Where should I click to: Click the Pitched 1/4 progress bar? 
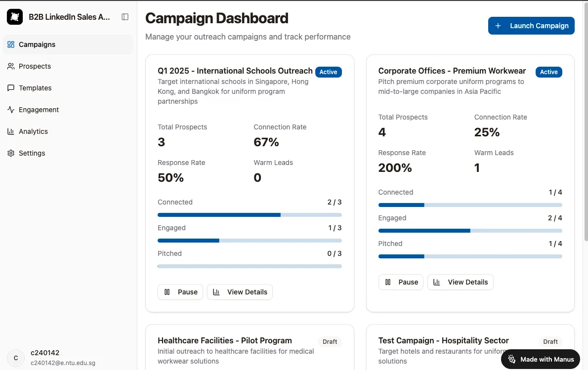(470, 256)
